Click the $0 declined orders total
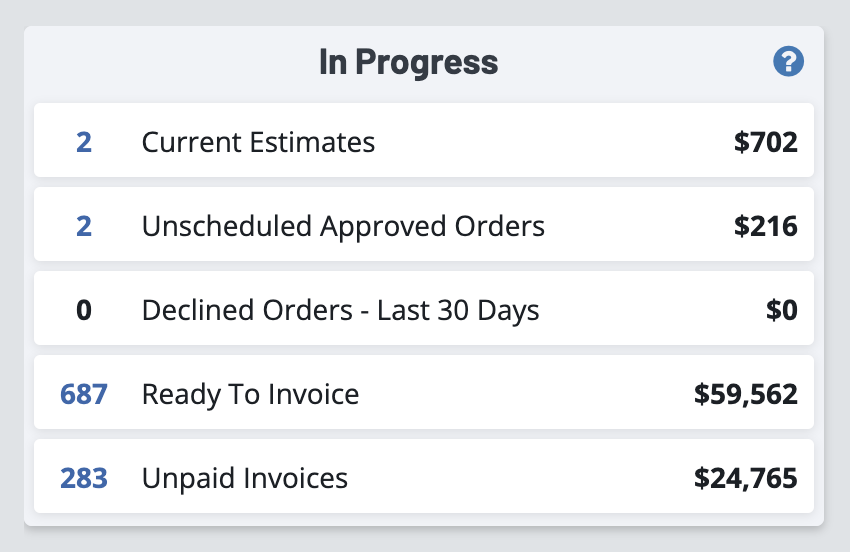The height and width of the screenshot is (552, 850). coord(781,310)
